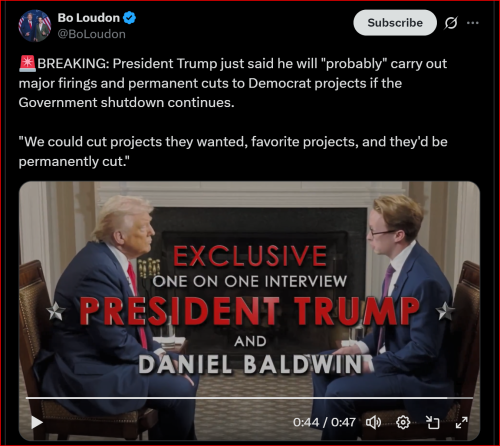Open the @BoLoudon handle link
The image size is (500, 446).
pyautogui.click(x=92, y=34)
